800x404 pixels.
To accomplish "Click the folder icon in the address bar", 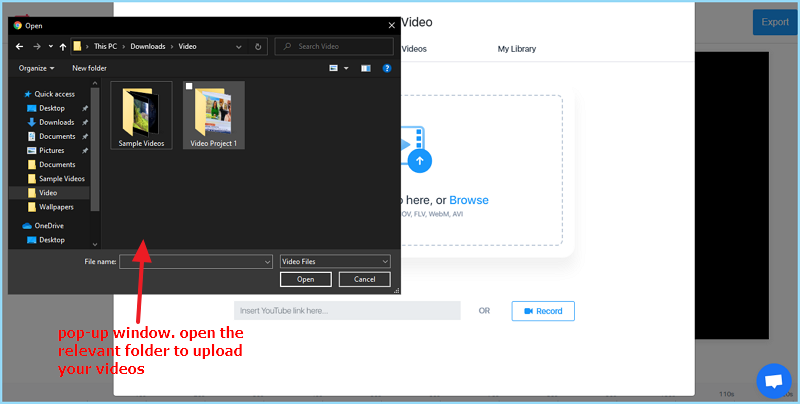I will point(78,46).
